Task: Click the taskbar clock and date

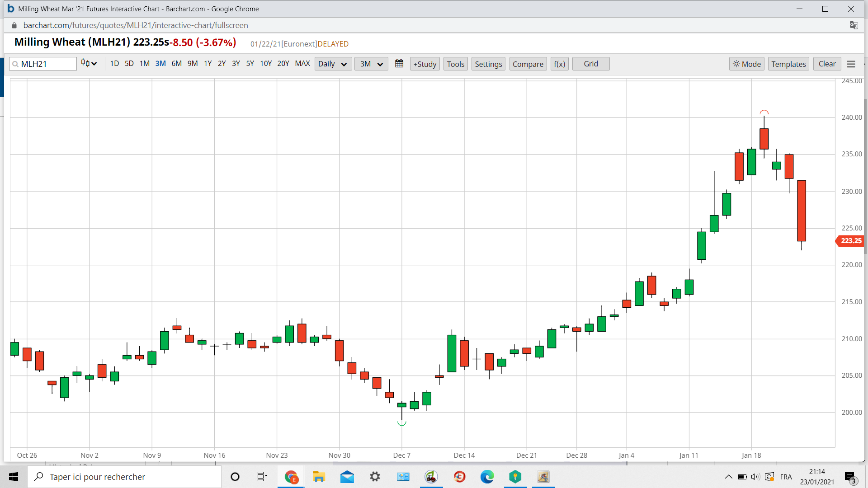Action: pos(817,477)
